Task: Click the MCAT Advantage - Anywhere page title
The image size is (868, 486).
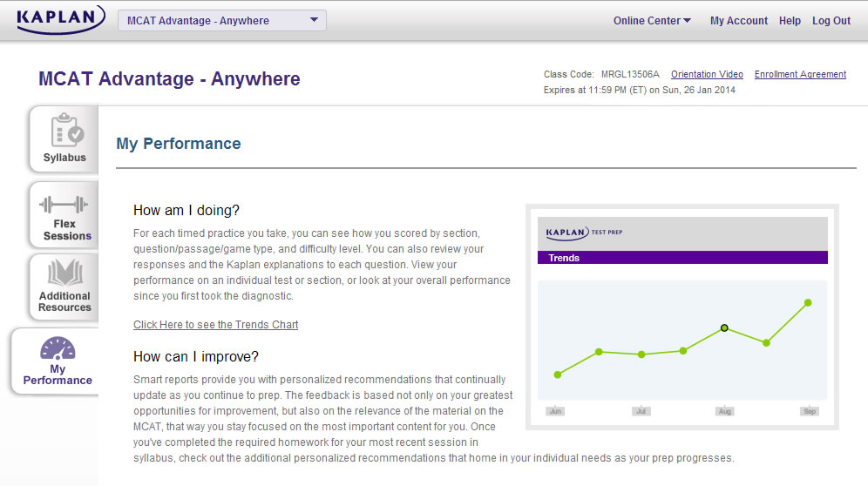Action: [x=169, y=79]
